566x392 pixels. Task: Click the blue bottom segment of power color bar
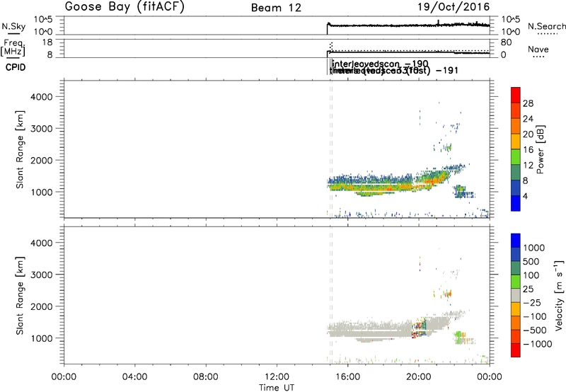coord(516,203)
